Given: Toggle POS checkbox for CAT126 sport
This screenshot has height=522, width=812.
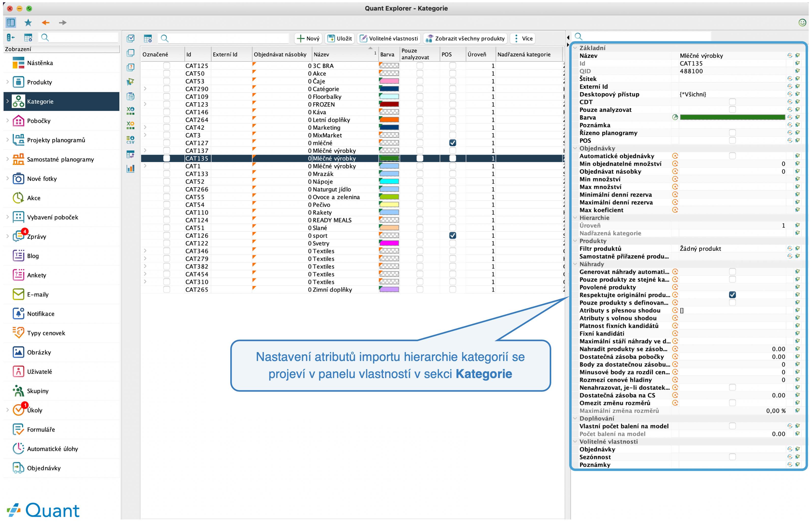Looking at the screenshot, I should coord(453,236).
